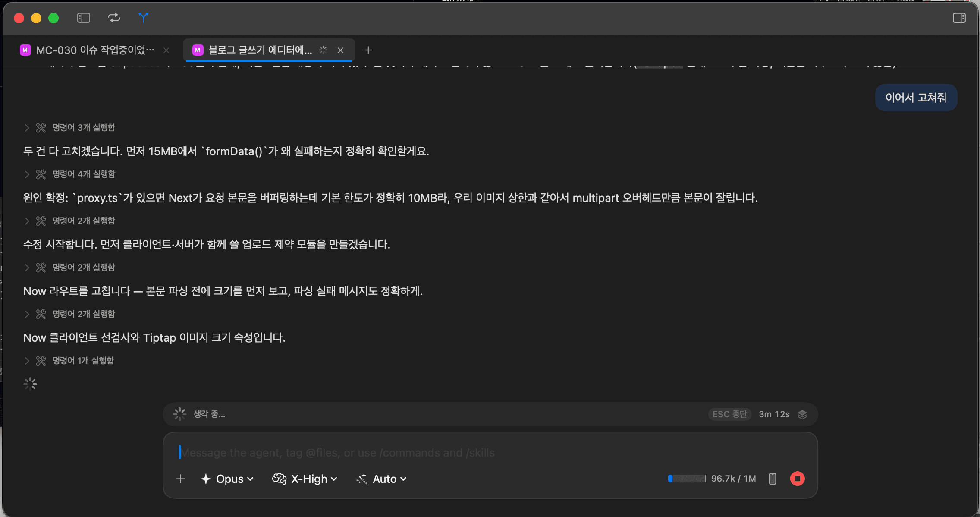Viewport: 980px width, 517px height.
Task: Click the context usage progress bar
Action: [687, 479]
